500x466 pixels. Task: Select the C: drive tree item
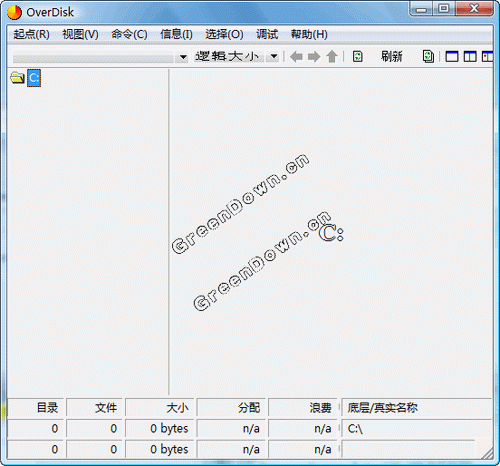(x=34, y=78)
